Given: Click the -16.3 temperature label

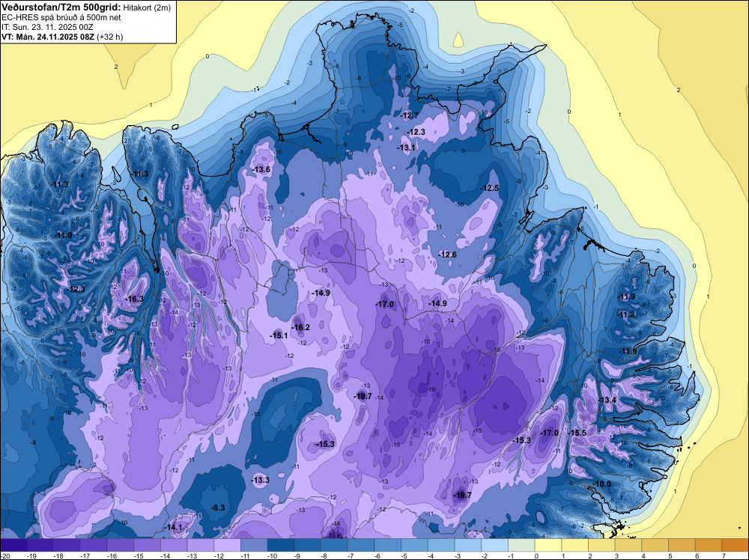Looking at the screenshot, I should pos(134,299).
